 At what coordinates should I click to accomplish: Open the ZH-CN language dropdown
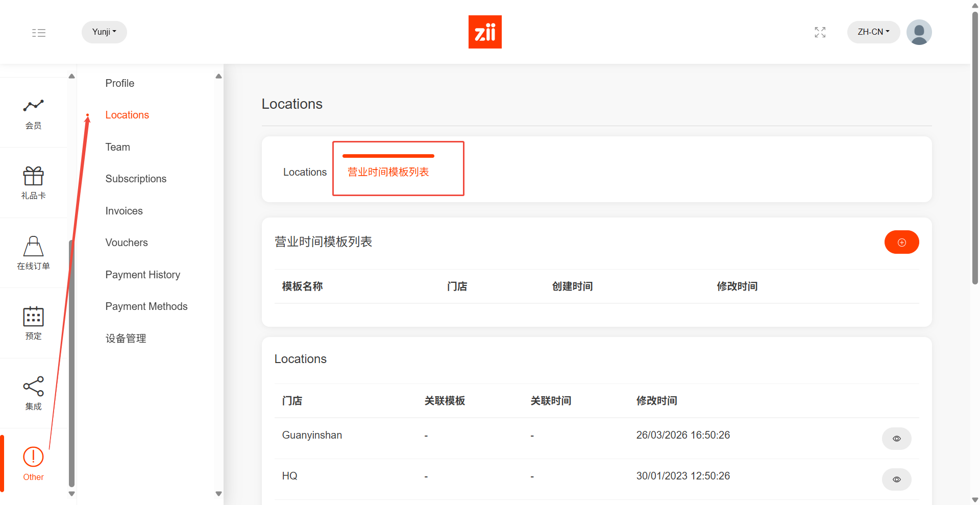click(x=873, y=32)
